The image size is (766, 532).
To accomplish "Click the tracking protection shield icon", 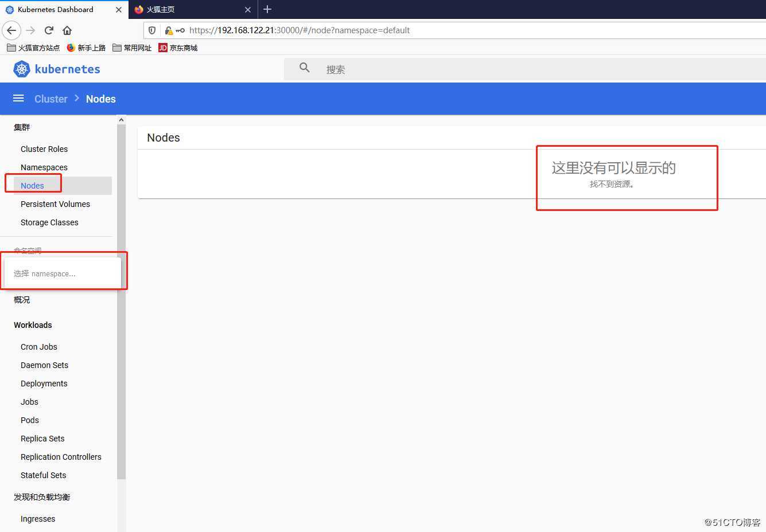I will click(x=152, y=30).
